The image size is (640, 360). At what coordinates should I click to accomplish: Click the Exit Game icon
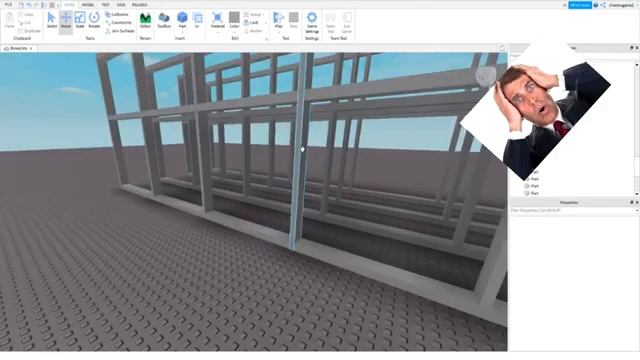(x=347, y=22)
